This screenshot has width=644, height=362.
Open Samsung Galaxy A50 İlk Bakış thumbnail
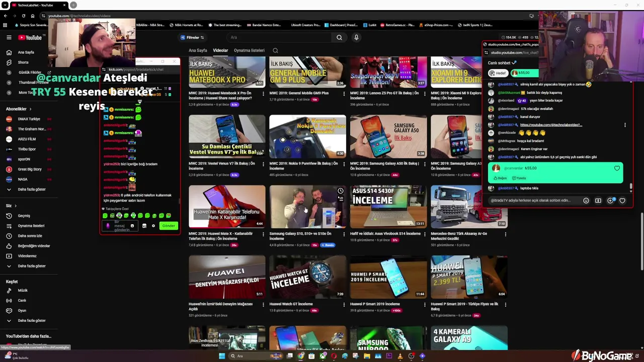[388, 136]
